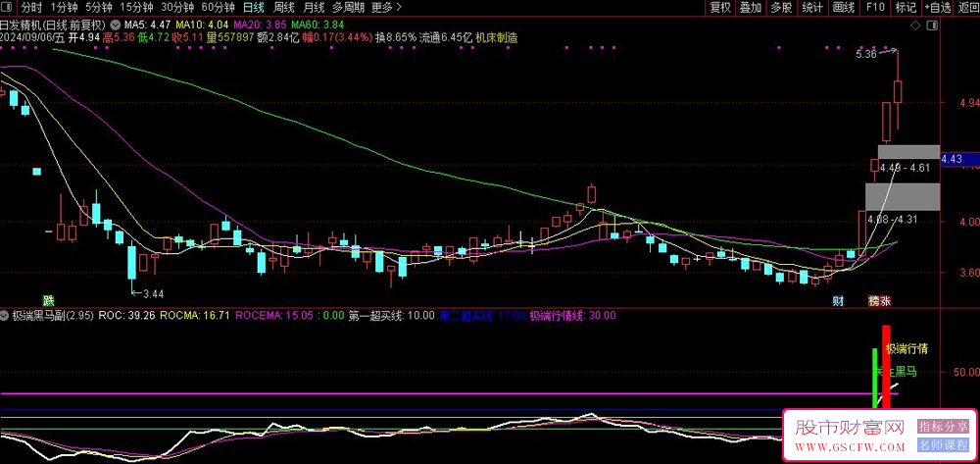
Task: Open the main chart indicator dropdown arrow
Action: click(115, 26)
